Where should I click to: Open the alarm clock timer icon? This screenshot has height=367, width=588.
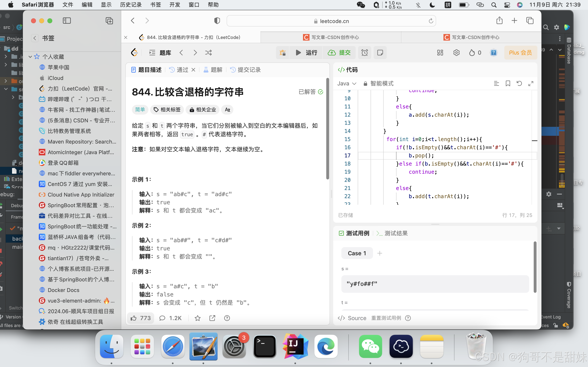(x=364, y=53)
